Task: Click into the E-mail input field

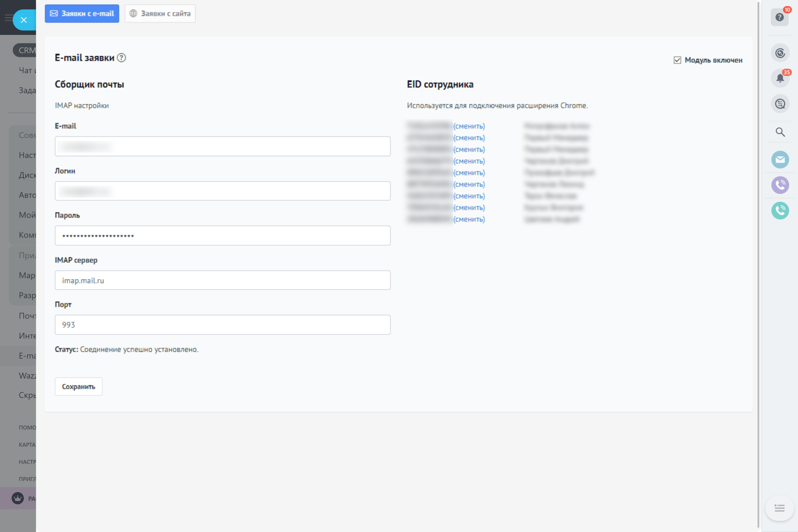Action: (x=223, y=146)
